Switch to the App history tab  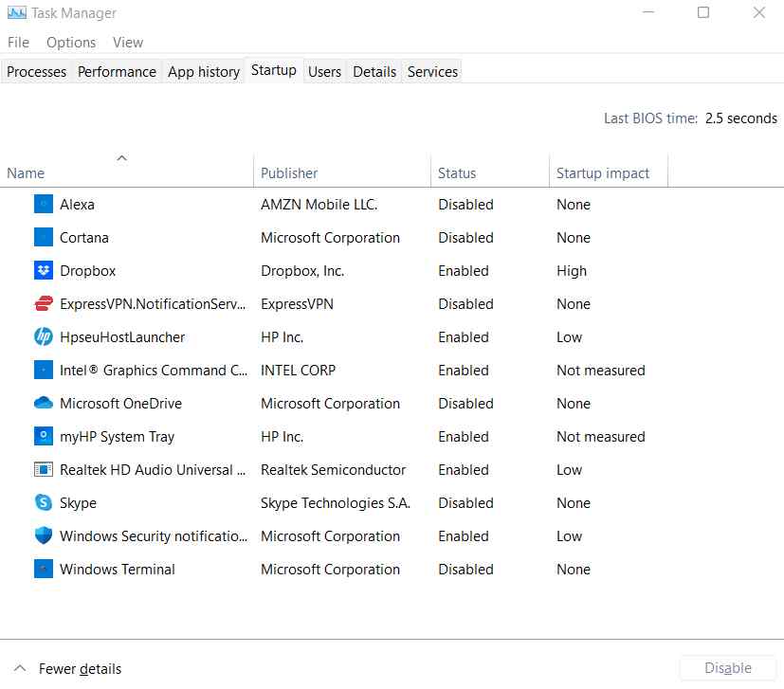204,71
